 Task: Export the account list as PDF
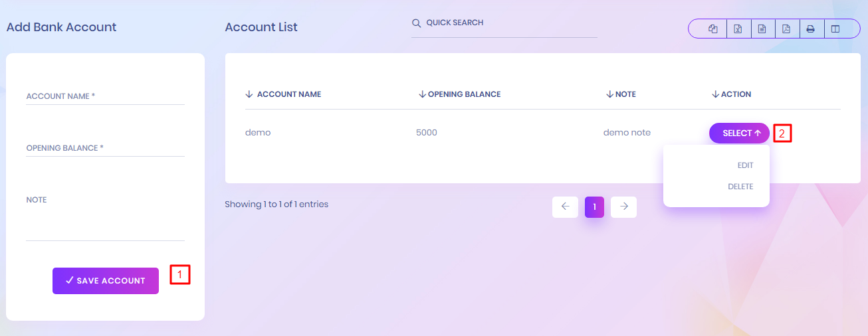[x=786, y=29]
